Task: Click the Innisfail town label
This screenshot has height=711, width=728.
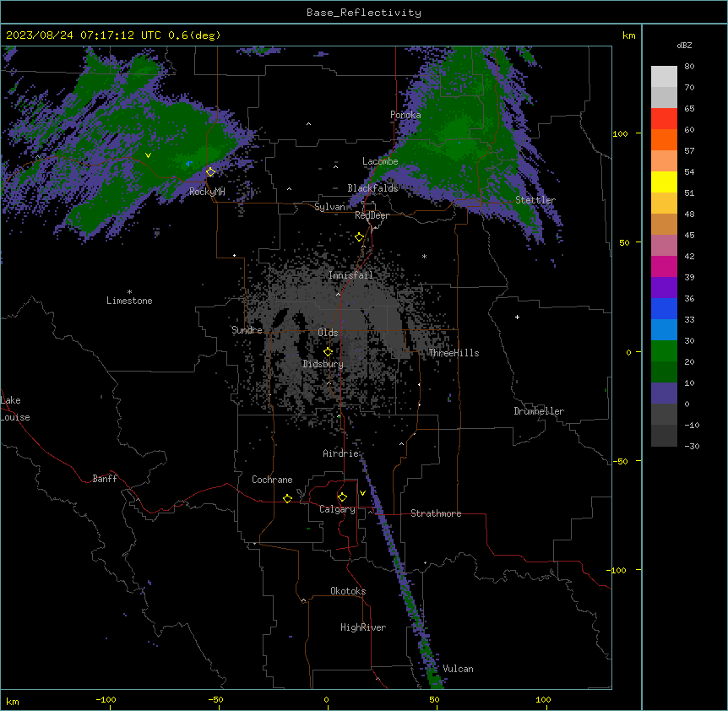Action: tap(350, 275)
